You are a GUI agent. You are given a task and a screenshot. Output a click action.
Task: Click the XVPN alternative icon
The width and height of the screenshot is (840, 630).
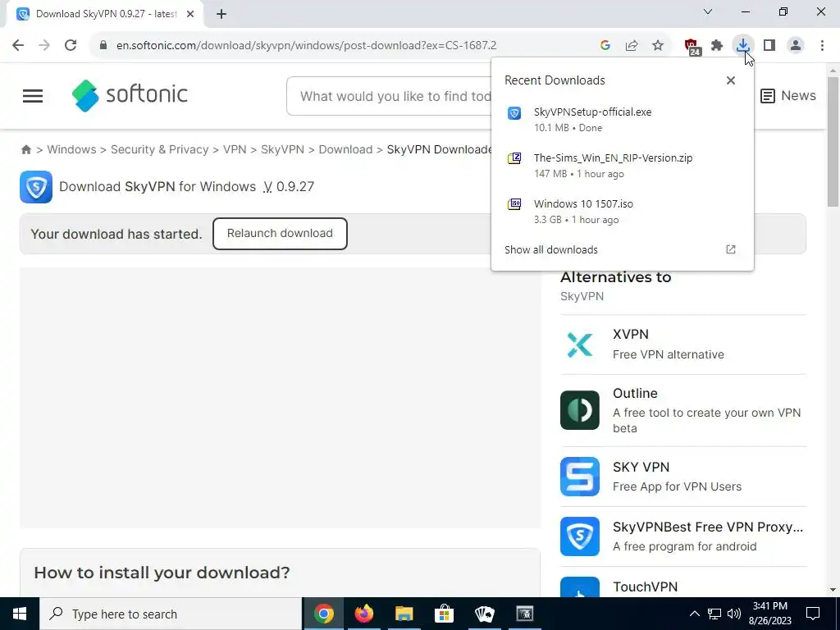click(x=580, y=345)
